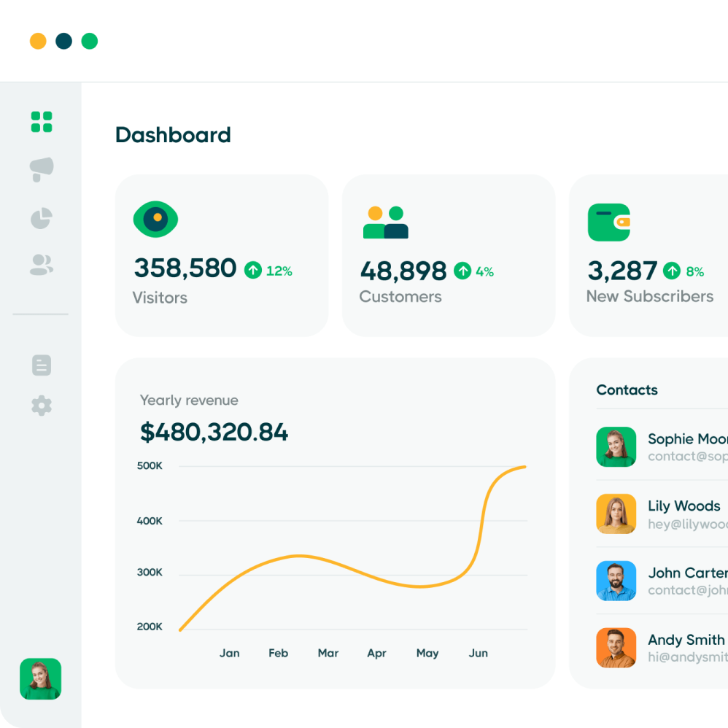The image size is (728, 728).
Task: Click the New Subscribers label
Action: click(649, 296)
